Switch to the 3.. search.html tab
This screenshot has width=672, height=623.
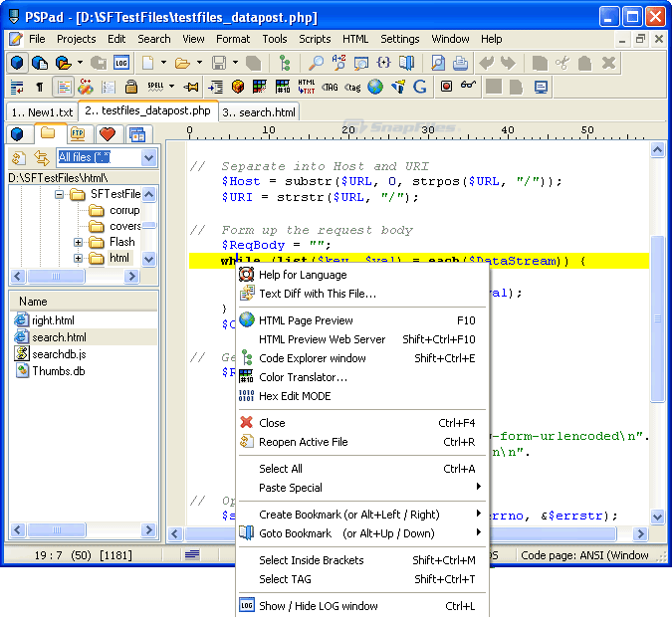pos(259,112)
